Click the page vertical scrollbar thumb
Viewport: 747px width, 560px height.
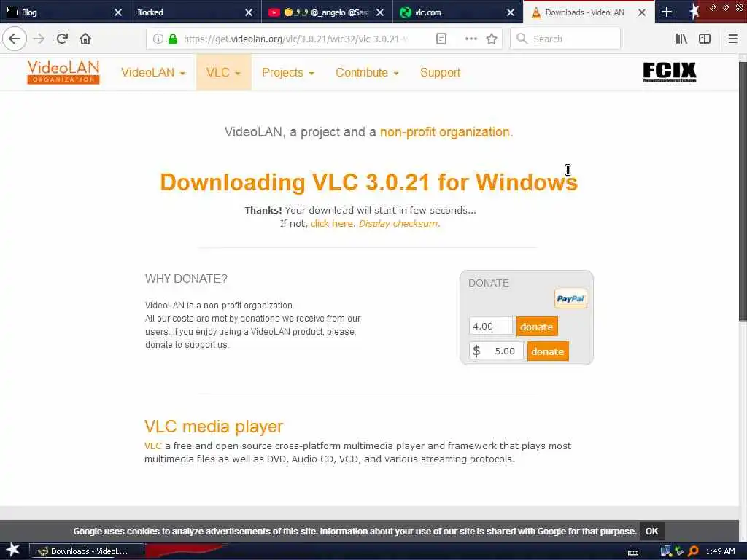(x=743, y=190)
